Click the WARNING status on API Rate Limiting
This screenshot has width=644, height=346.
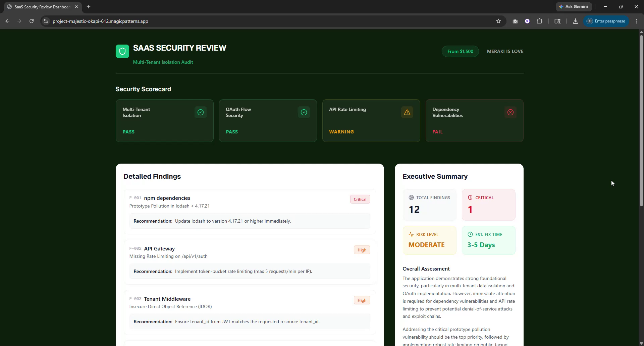[x=341, y=132]
